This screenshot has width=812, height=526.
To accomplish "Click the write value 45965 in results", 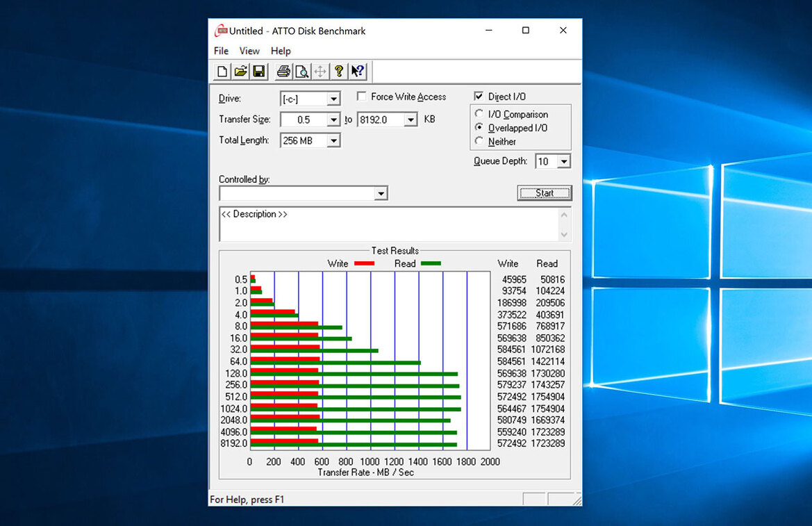I will (x=514, y=279).
